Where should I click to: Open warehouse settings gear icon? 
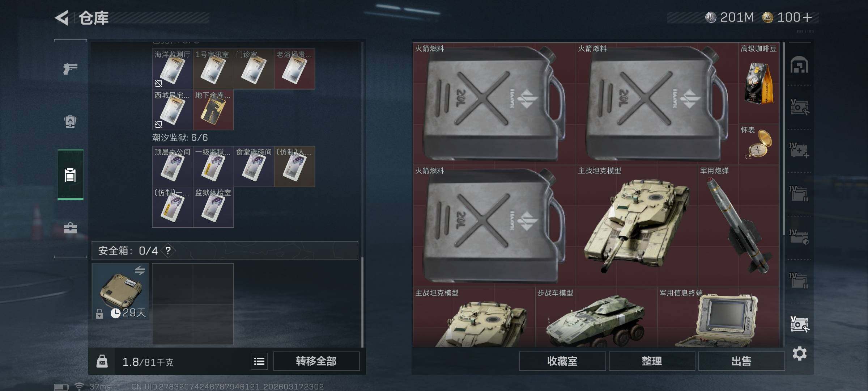(x=799, y=353)
